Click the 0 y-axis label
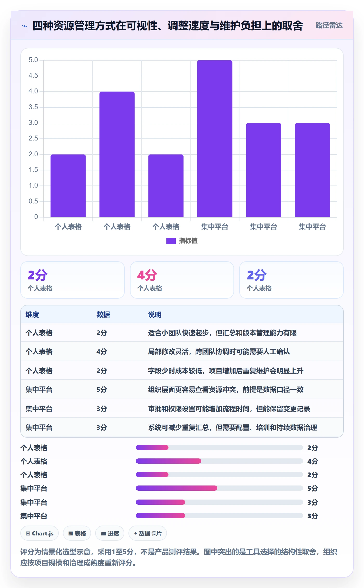This screenshot has width=364, height=588. coord(36,217)
